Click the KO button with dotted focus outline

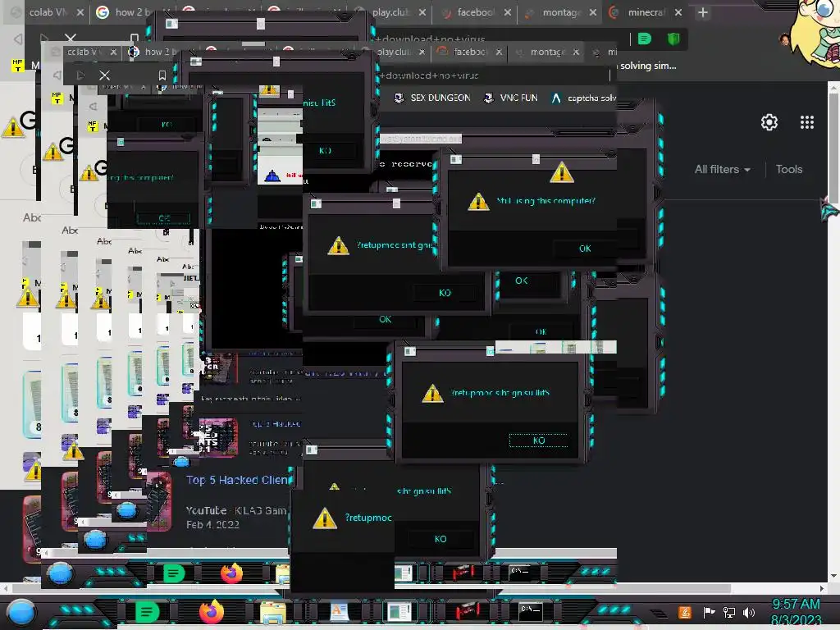click(x=538, y=441)
